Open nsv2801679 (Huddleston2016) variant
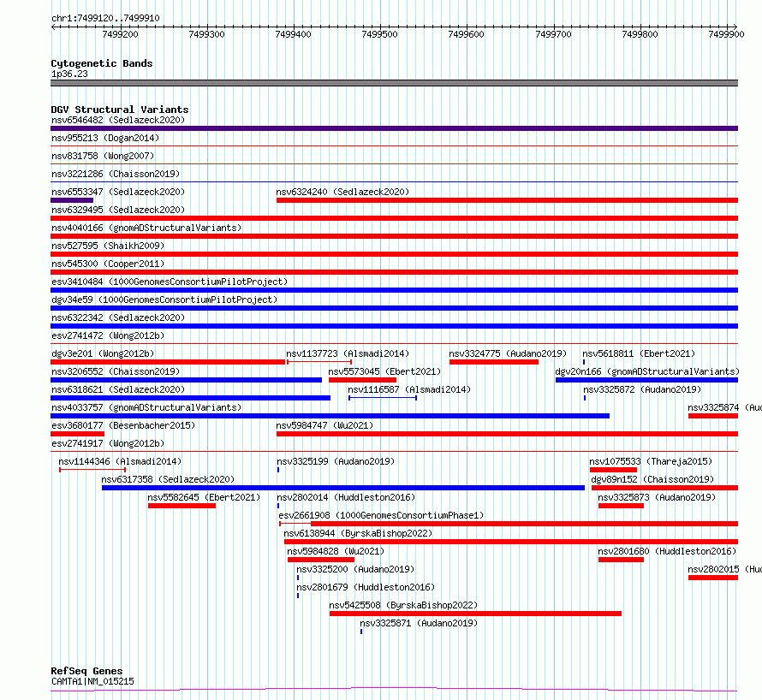 click(x=366, y=587)
